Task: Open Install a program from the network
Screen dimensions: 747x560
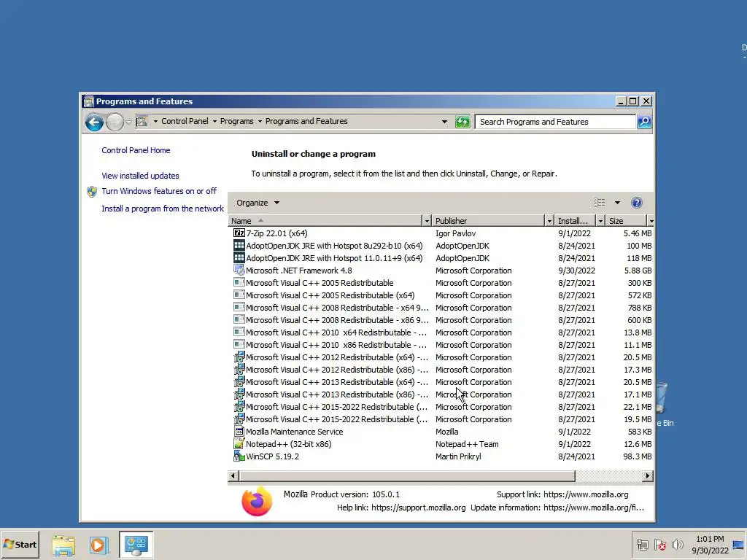Action: 163,209
